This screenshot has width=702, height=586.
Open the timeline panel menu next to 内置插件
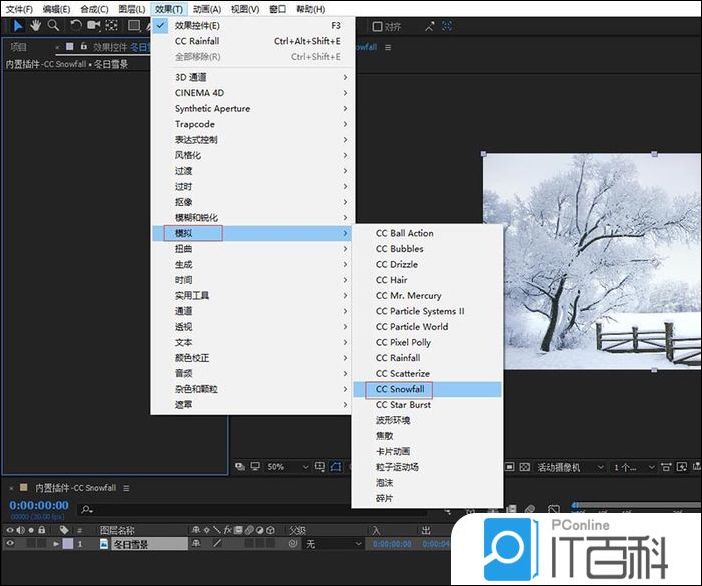point(126,488)
